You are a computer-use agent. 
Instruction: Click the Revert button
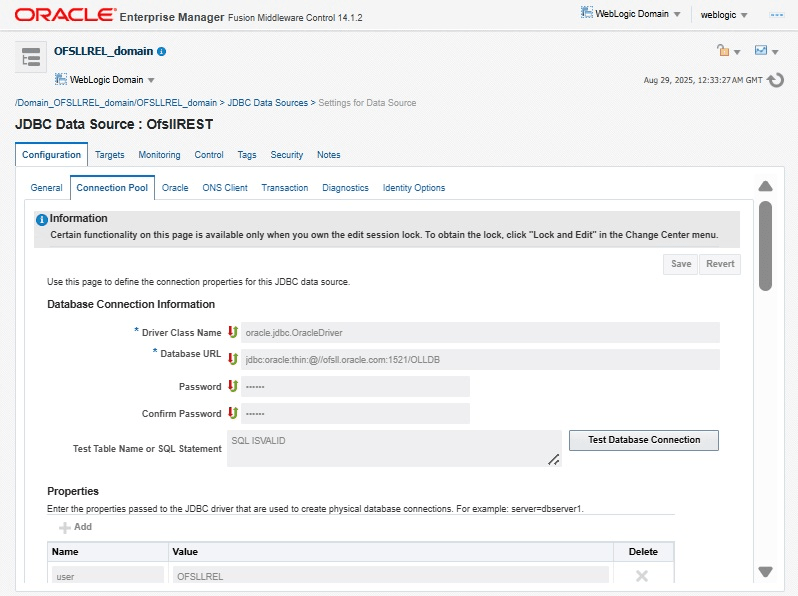[720, 264]
